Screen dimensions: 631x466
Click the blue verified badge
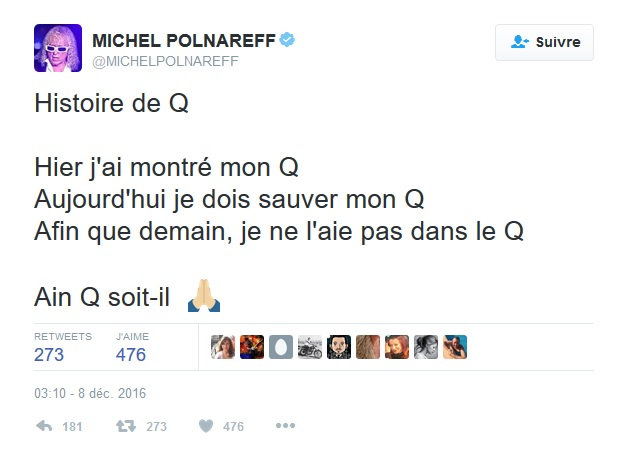[x=288, y=40]
